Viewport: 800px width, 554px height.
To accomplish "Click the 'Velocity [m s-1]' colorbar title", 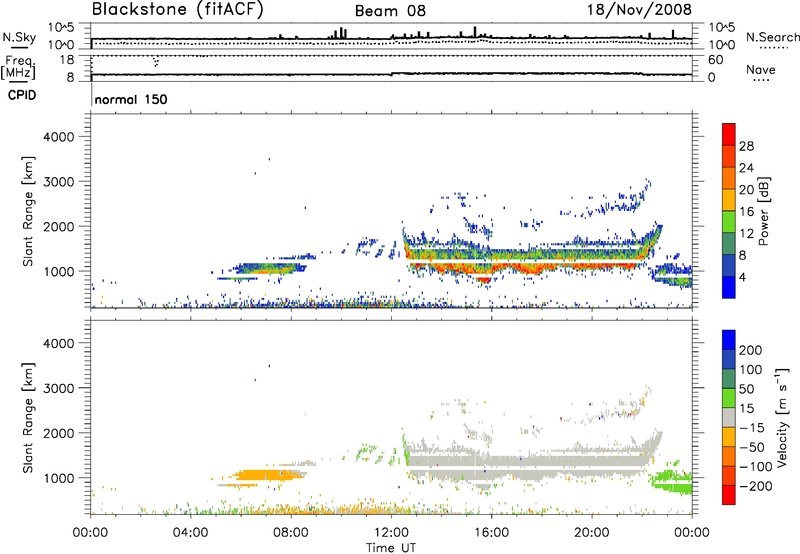I will 782,417.
